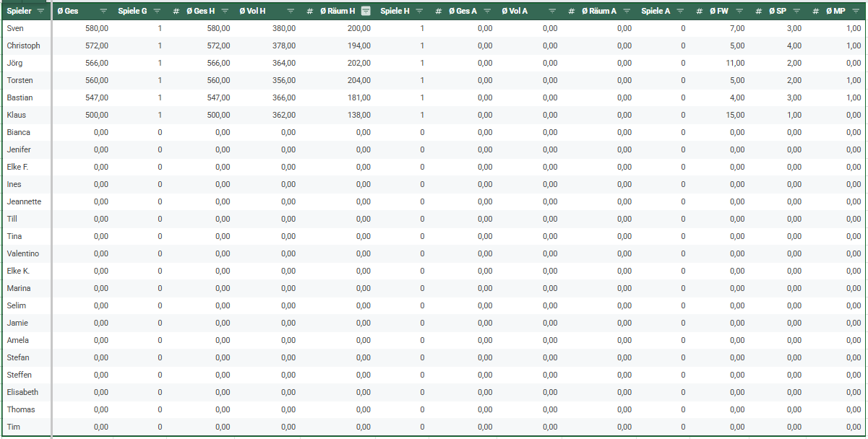868x439 pixels.
Task: Open the filter icon next to Ø Ges A
Action: [486, 11]
